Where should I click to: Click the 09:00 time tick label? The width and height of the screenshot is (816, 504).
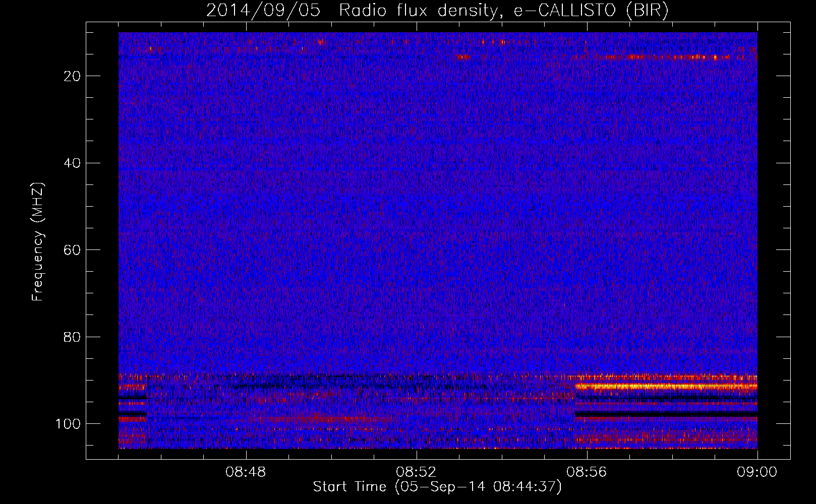[x=757, y=472]
